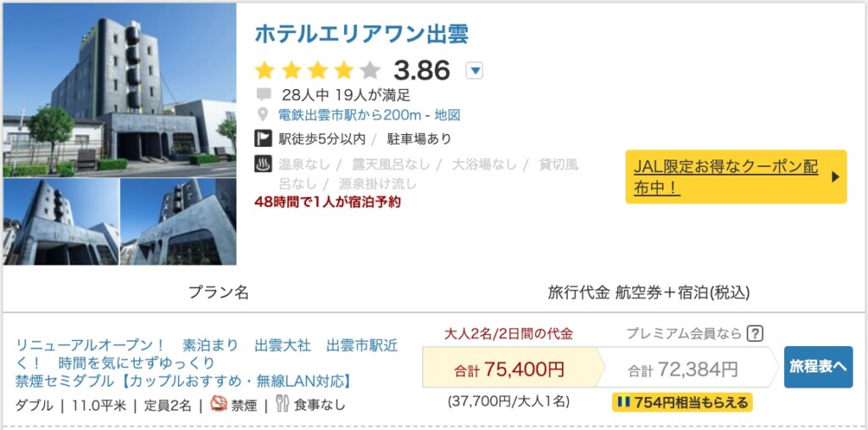Image resolution: width=868 pixels, height=430 pixels.
Task: Click the flag icon beside 駅徒歩5分以内
Action: tap(263, 139)
